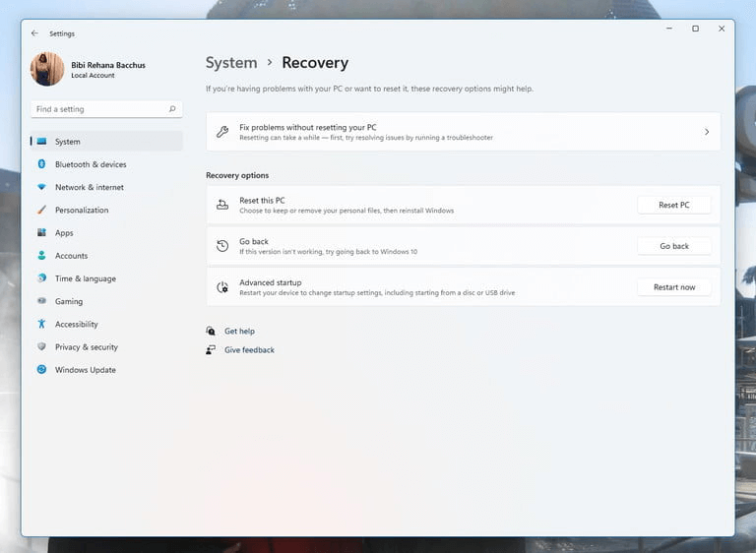Click System in the breadcrumb
This screenshot has width=756, height=553.
point(231,63)
